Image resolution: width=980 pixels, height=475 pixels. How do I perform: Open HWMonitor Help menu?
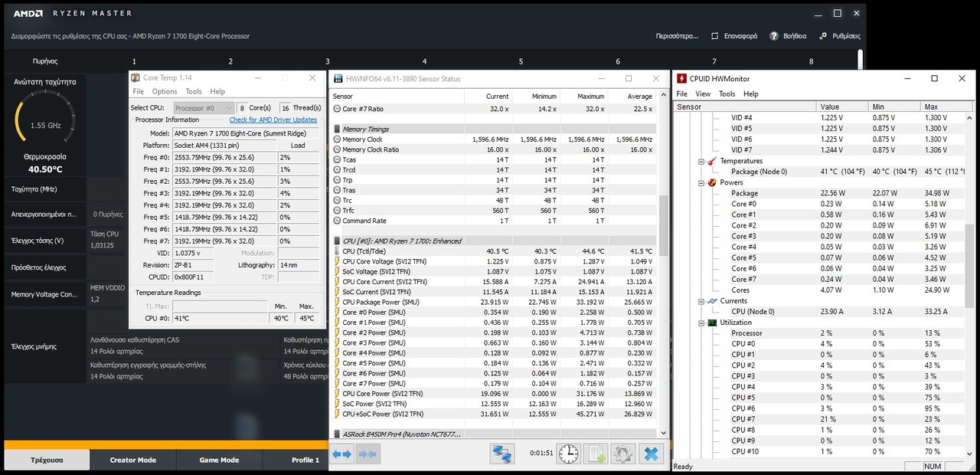click(751, 93)
